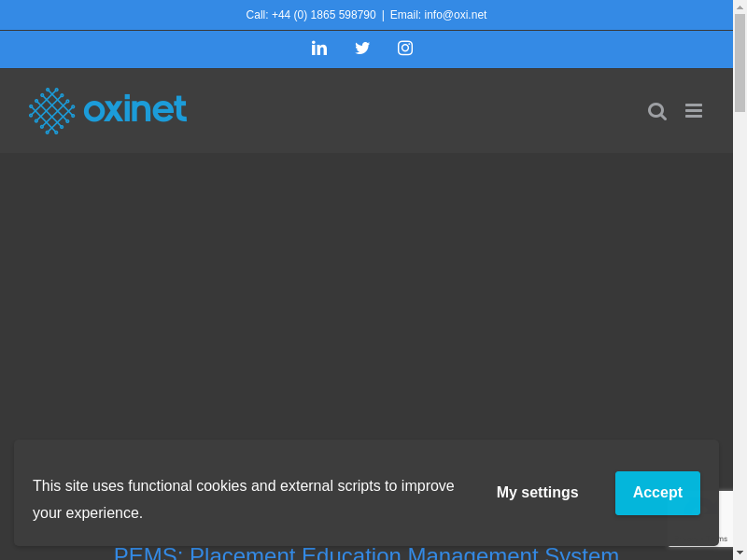Open My settings for cookies
The width and height of the screenshot is (747, 560).
tap(537, 493)
